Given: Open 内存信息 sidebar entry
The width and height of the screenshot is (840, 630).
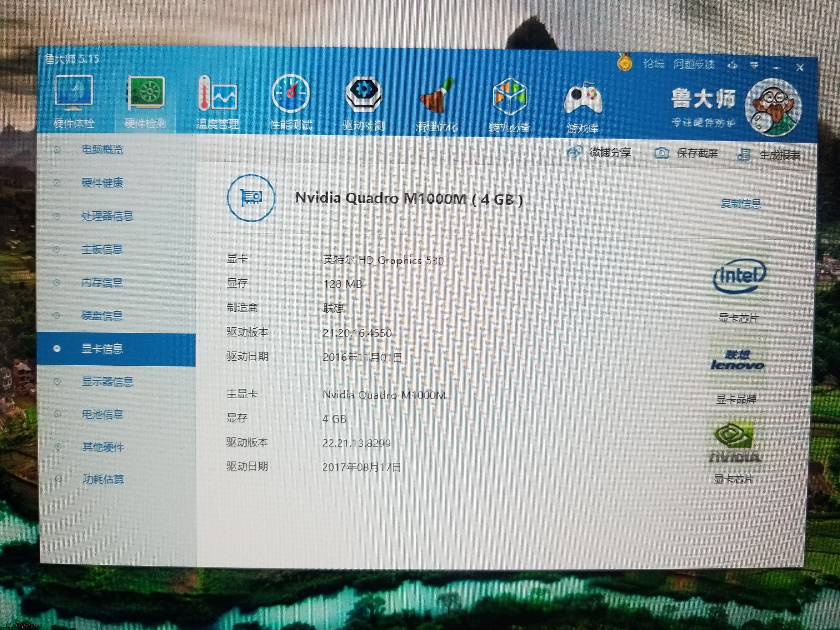Looking at the screenshot, I should [x=102, y=282].
